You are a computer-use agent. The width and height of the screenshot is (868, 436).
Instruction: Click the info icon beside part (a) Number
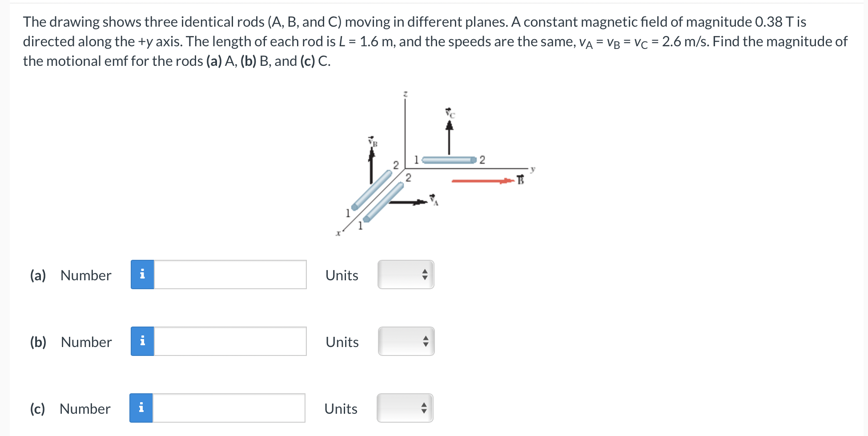tap(142, 275)
